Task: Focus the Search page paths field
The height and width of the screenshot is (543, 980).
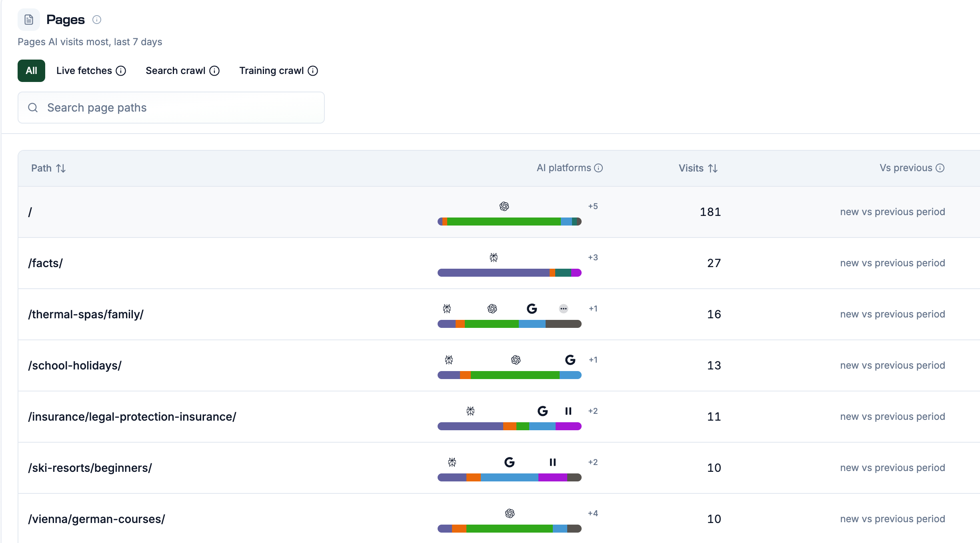Action: [x=171, y=108]
